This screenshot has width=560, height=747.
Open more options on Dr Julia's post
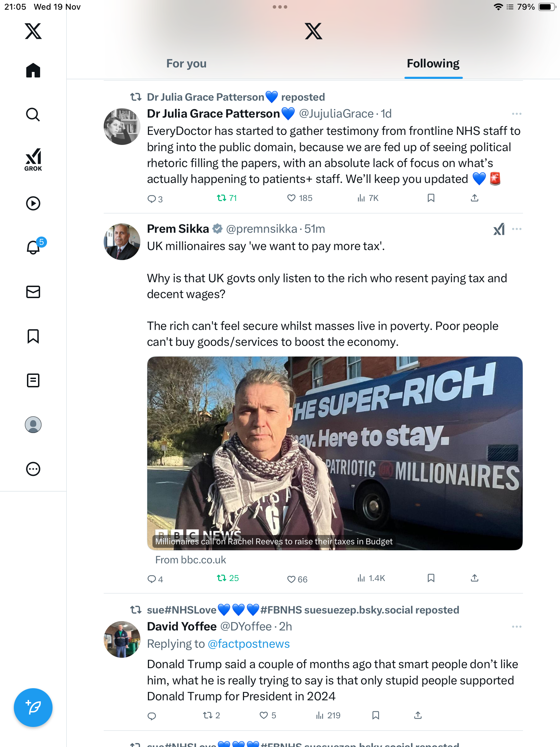[517, 114]
